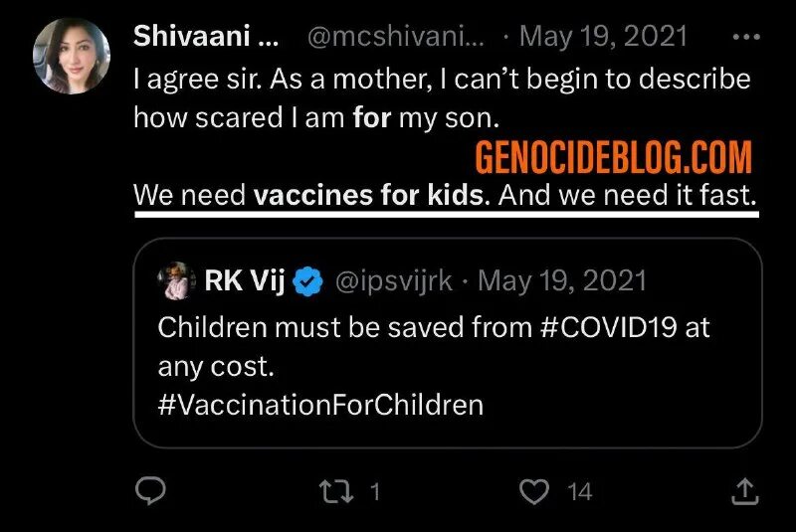Click the main tweet's May 19, 2021 timestamp

[x=603, y=37]
